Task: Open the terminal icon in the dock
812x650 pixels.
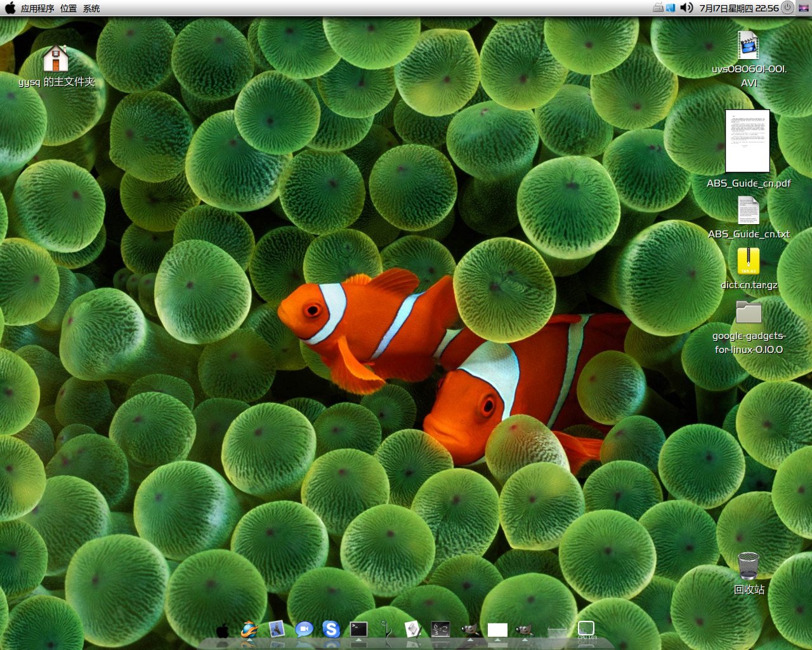Action: pos(359,629)
